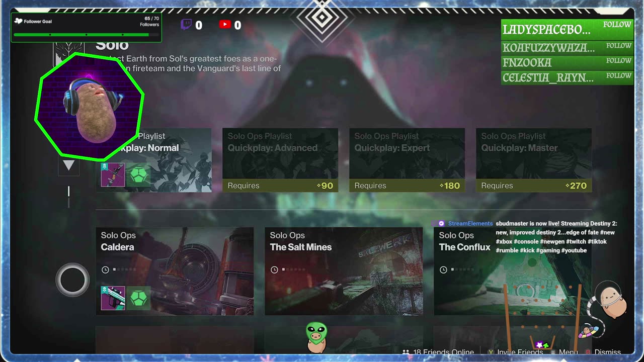
Task: Click the potato riding a UFO sticker
Action: pyautogui.click(x=588, y=331)
